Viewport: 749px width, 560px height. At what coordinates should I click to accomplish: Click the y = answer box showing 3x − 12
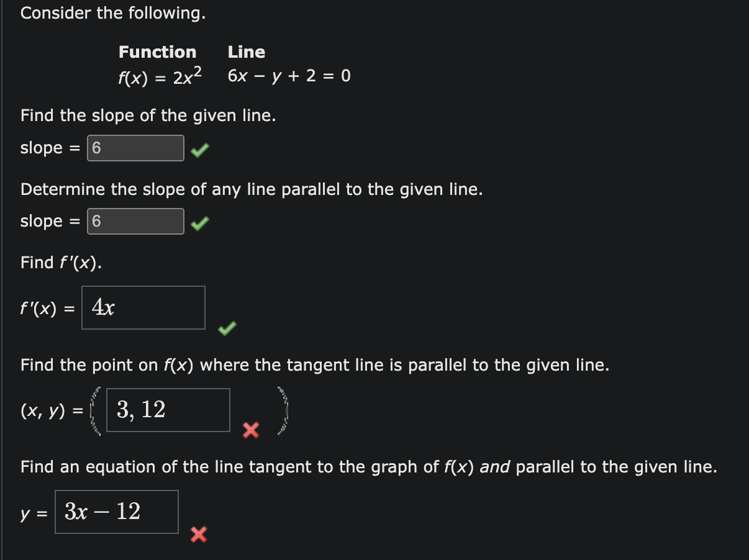116,512
